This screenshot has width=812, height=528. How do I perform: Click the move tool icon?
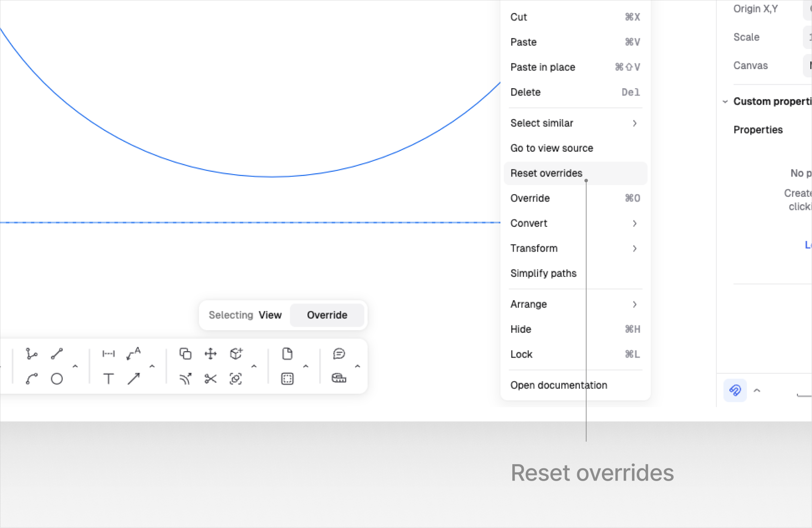(x=211, y=354)
